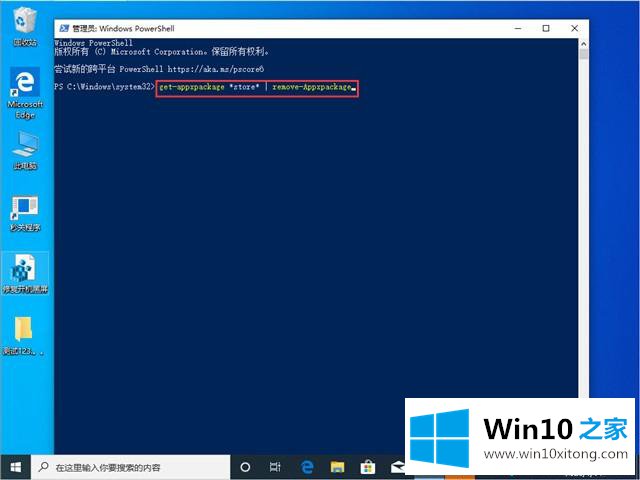The image size is (640, 480).
Task: Open Edge from the taskbar
Action: coord(307,467)
